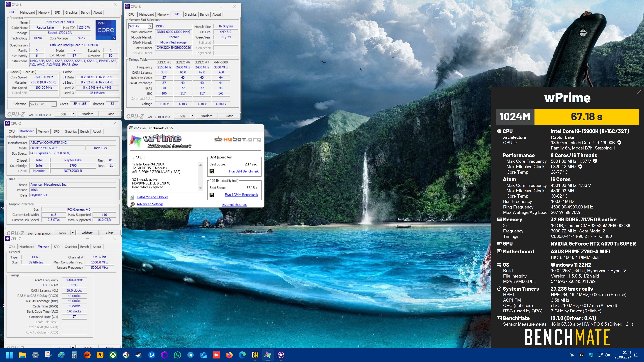Viewport: 644px width, 362px height.
Task: Click Run 1024M Benchmark link
Action: pyautogui.click(x=241, y=195)
